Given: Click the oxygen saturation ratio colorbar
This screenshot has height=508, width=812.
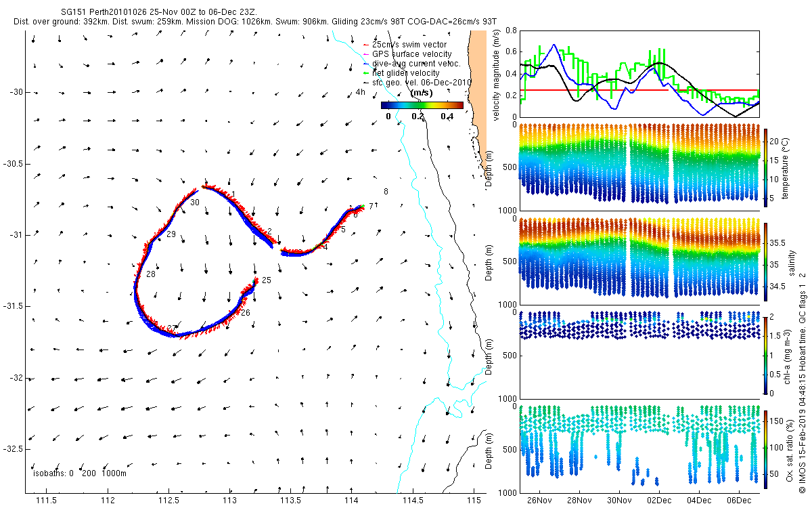Looking at the screenshot, I should tap(766, 448).
